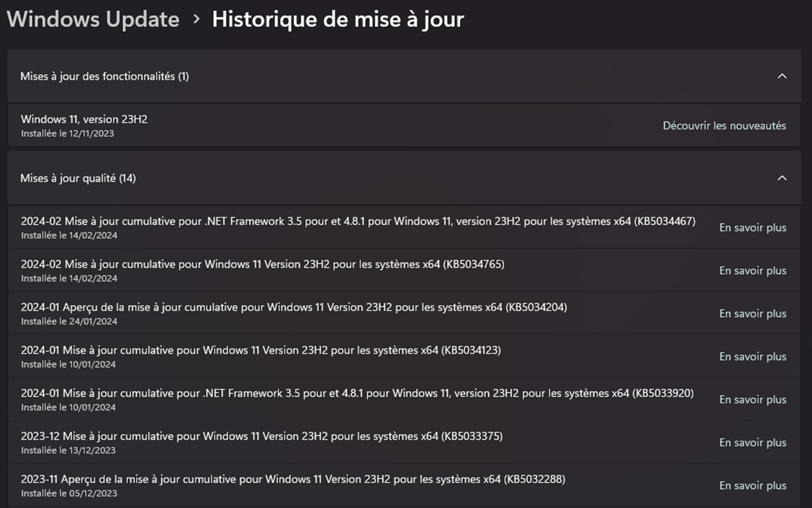Select the KB5034204 Aperçu update row

(x=404, y=314)
